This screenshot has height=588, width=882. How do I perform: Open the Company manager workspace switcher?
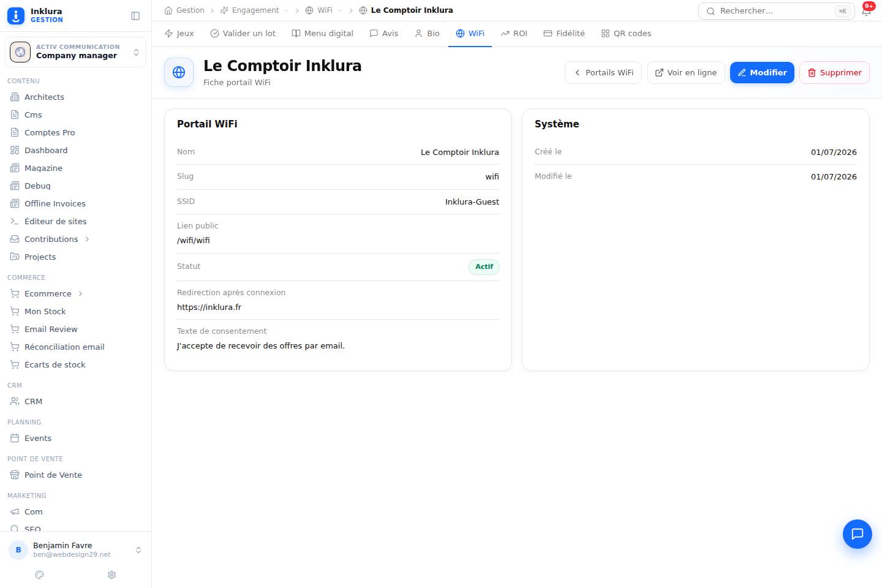(x=75, y=52)
